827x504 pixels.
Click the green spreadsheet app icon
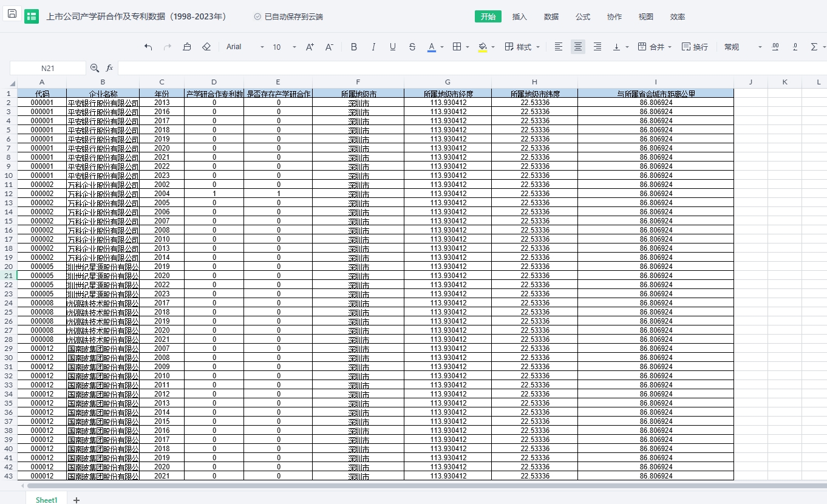click(32, 16)
